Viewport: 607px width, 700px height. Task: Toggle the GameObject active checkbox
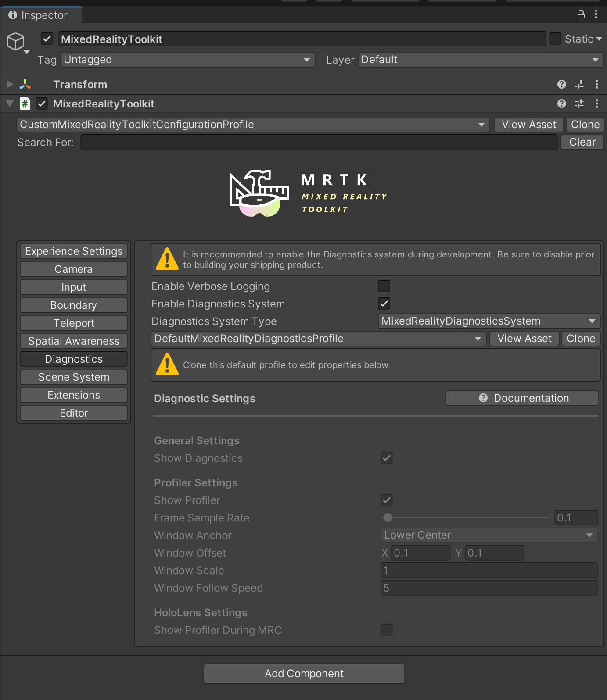(x=47, y=39)
